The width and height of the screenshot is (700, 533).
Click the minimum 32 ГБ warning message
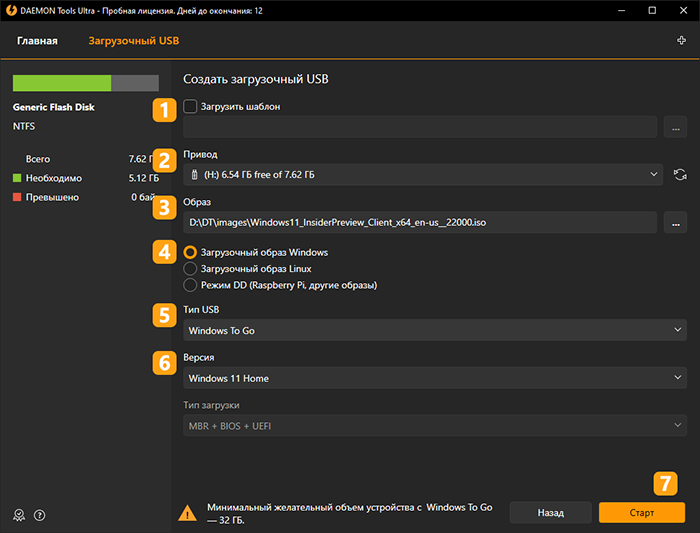point(350,513)
